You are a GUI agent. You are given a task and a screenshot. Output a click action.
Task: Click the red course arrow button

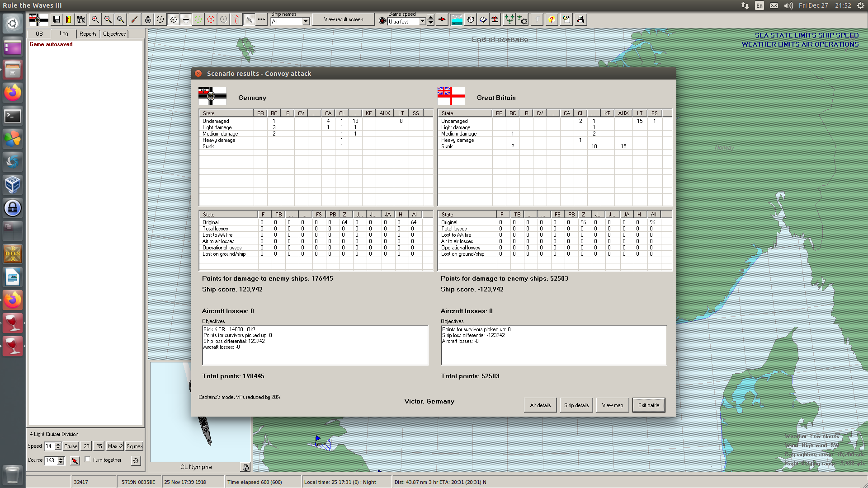(x=75, y=460)
